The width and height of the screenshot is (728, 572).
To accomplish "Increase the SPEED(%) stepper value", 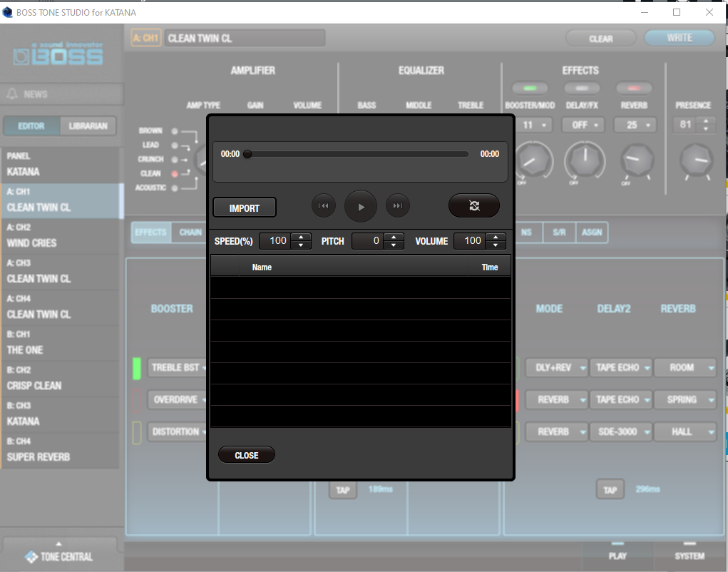I will [302, 237].
